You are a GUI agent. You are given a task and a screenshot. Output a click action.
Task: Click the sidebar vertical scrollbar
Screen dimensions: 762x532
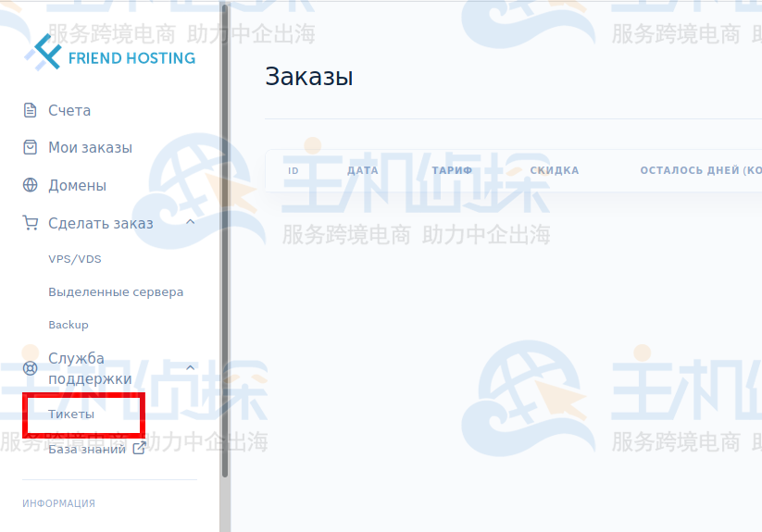[224, 241]
